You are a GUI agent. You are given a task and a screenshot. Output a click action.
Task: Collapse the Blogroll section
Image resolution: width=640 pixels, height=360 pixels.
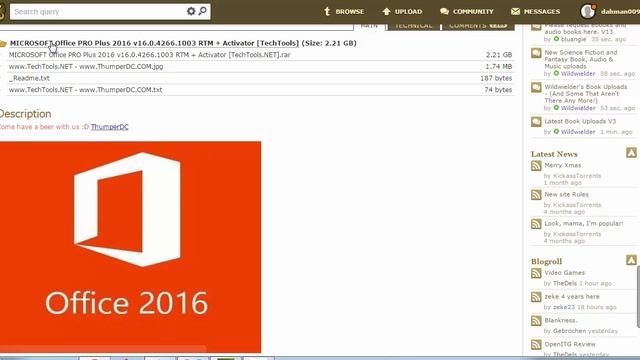[x=631, y=260]
